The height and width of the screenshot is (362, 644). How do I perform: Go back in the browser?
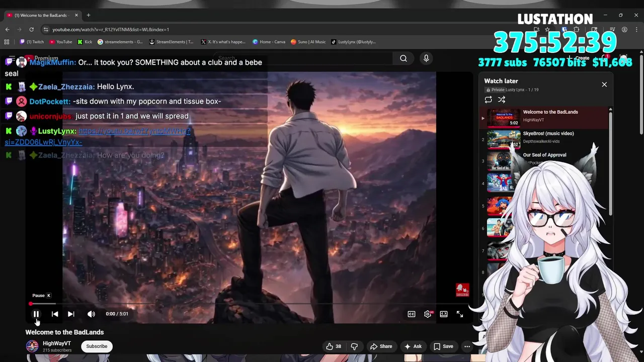(7, 30)
